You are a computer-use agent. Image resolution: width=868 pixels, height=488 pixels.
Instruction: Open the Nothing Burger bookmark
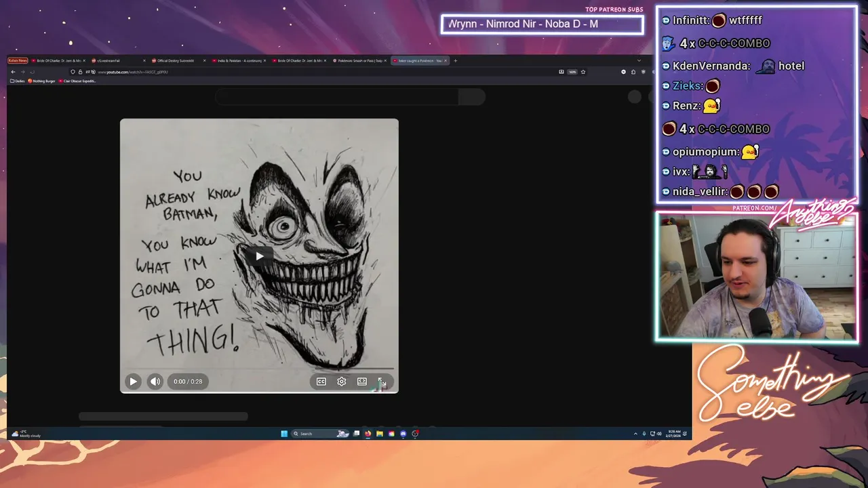click(41, 81)
